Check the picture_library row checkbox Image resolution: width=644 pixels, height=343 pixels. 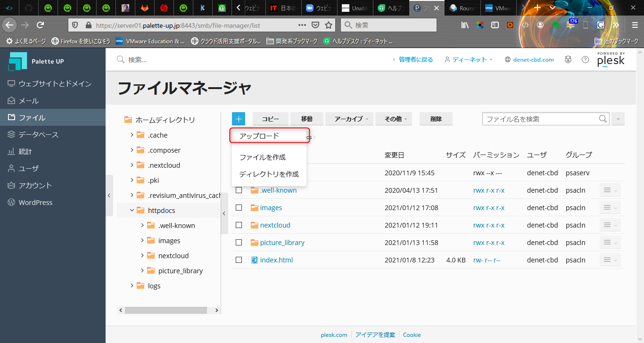239,243
